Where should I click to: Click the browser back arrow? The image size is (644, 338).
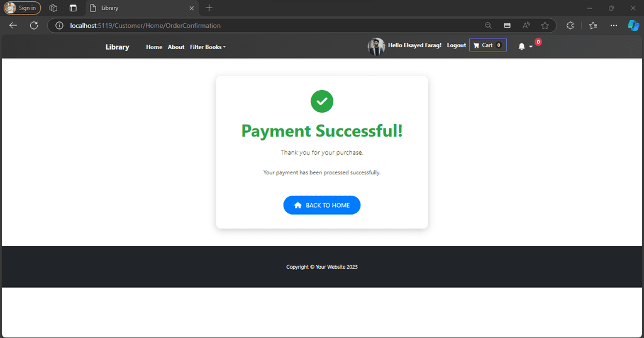(13, 26)
